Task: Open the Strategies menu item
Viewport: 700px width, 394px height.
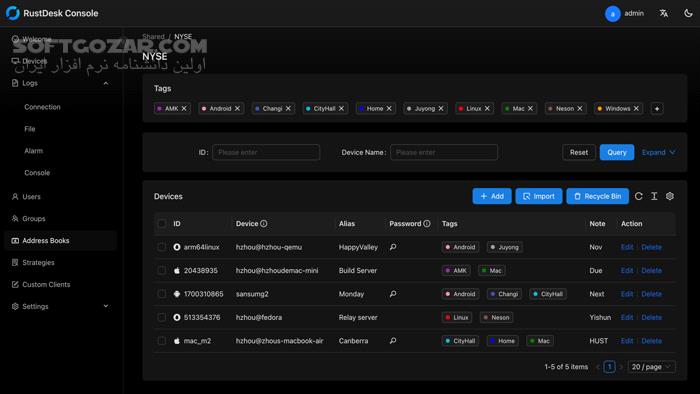Action: pos(61,262)
